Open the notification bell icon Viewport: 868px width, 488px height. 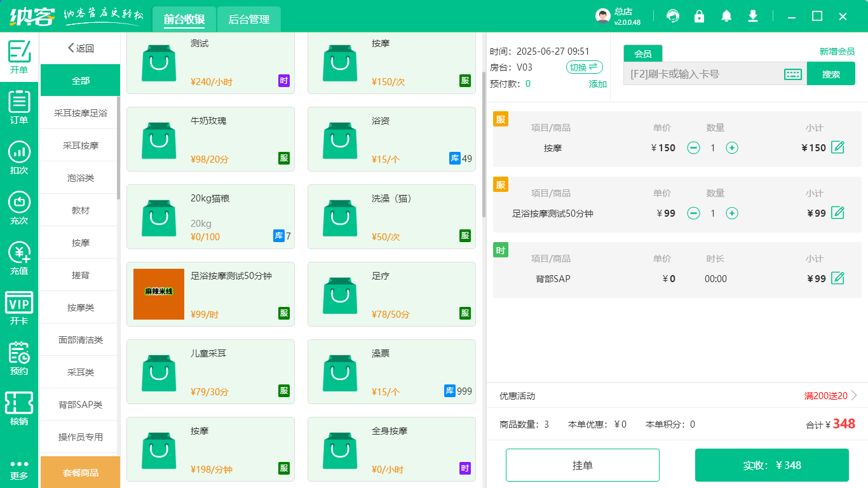(726, 16)
